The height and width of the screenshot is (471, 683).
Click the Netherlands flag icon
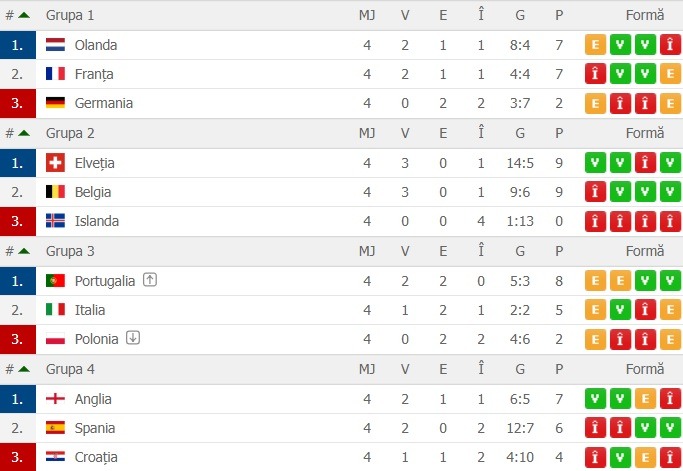point(55,45)
